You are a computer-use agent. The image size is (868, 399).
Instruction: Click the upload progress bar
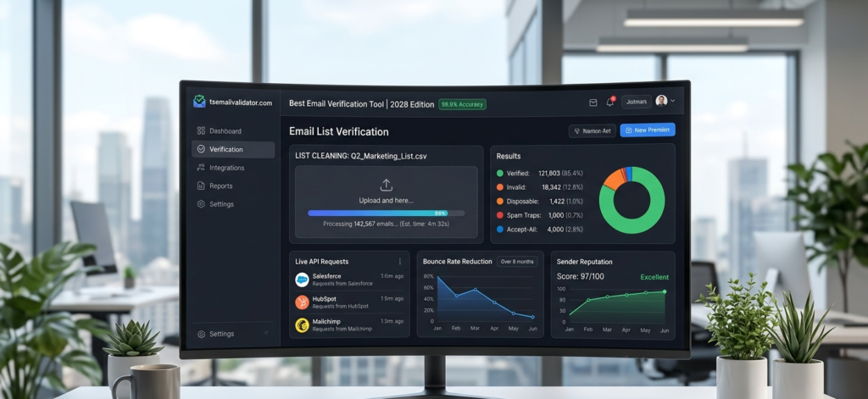[386, 213]
